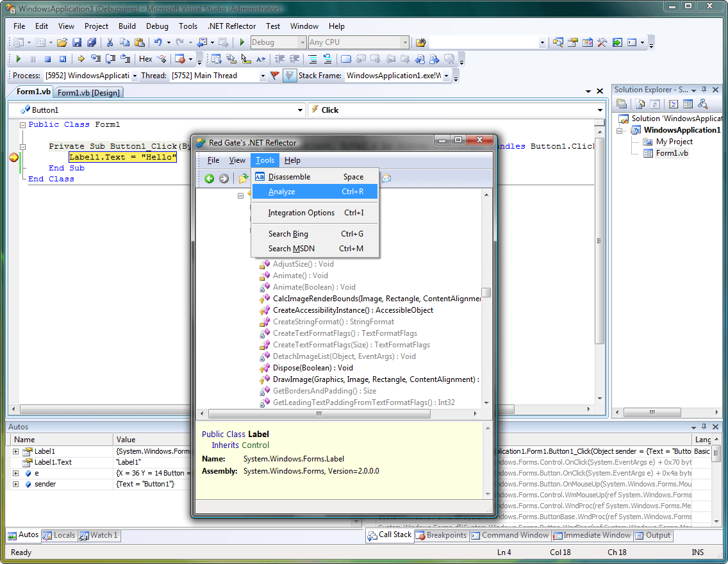This screenshot has height=564, width=728.
Task: Click the Continue debugging green arrow
Action: (19, 58)
